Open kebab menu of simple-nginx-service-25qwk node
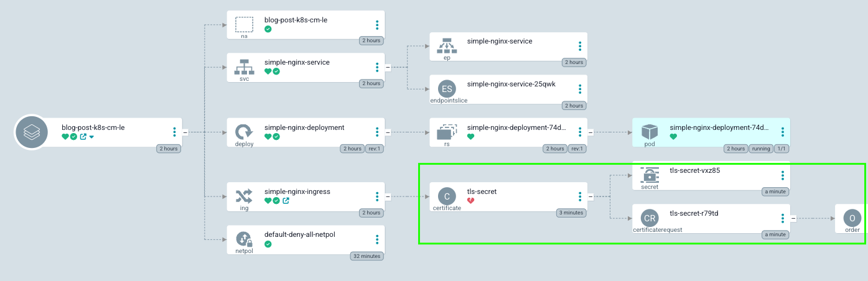 [x=580, y=88]
